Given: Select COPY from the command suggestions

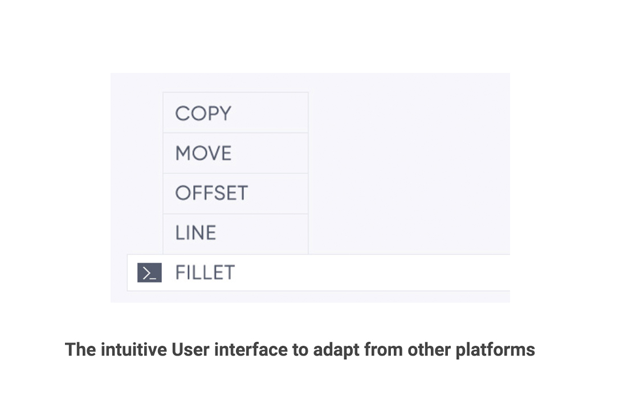Looking at the screenshot, I should click(x=203, y=114).
